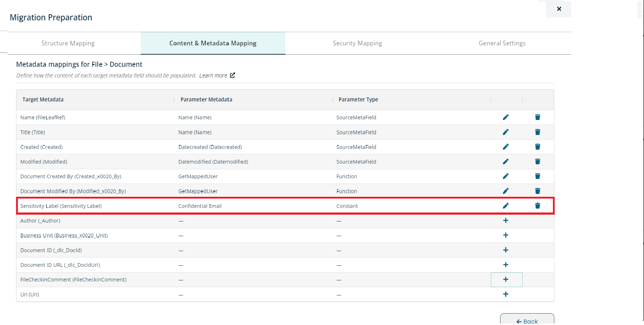Image resolution: width=644 pixels, height=325 pixels.
Task: Add a mapping for FileCheckinComment
Action: tap(506, 279)
